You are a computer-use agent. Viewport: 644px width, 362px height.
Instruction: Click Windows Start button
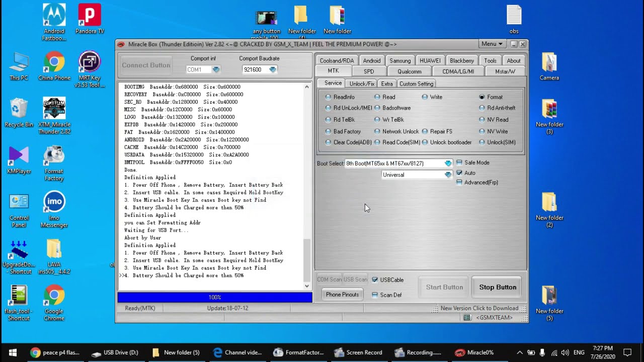(x=12, y=352)
